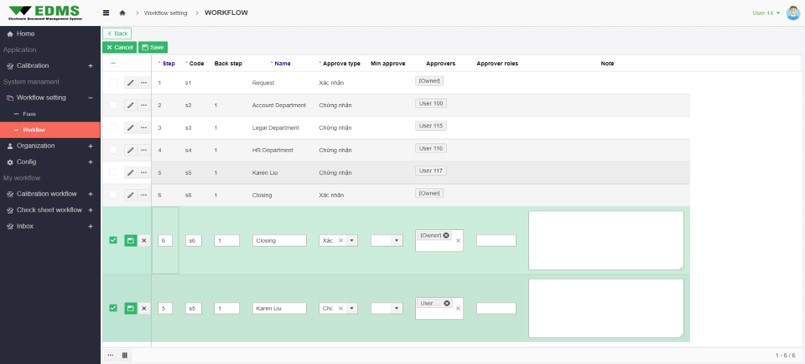805x364 pixels.
Task: Select the Workflow submenu item
Action: 50,130
